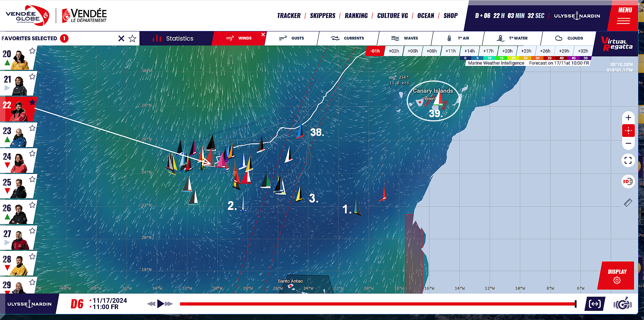Unfavorite skipper ranked 22
The height and width of the screenshot is (320, 644).
pos(32,102)
